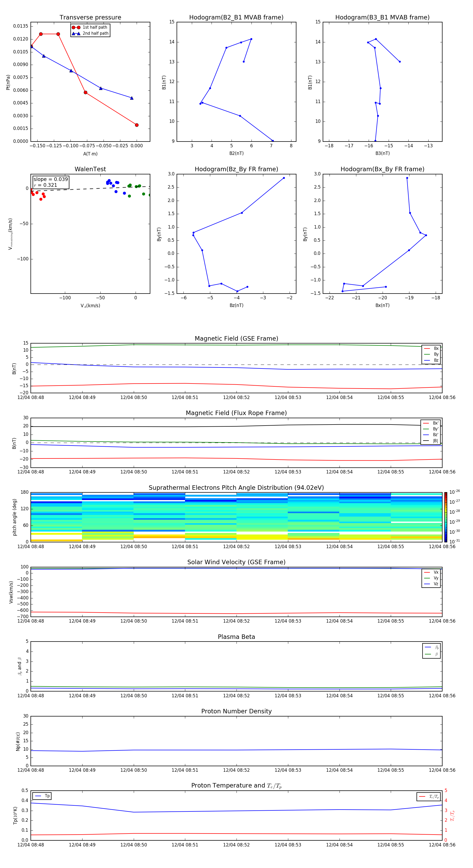Click the Vy legend entry in velocity panel
473x868 pixels.
(431, 578)
